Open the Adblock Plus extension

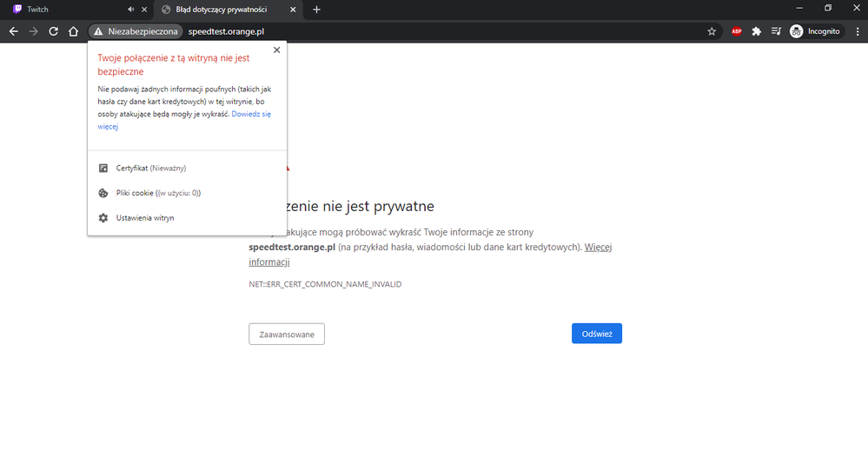pos(736,31)
